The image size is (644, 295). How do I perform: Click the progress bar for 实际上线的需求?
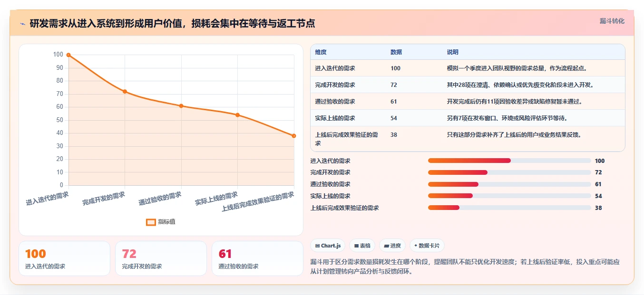(x=509, y=196)
